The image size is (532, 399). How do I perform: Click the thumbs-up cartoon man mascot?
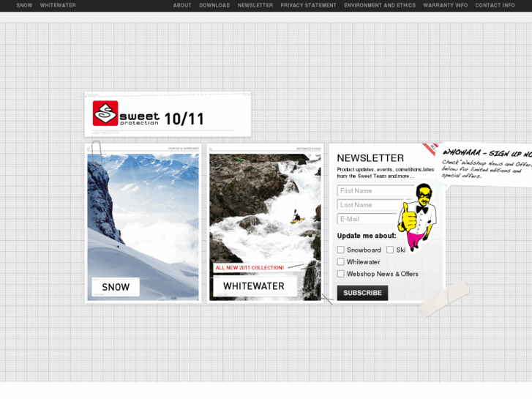419,217
